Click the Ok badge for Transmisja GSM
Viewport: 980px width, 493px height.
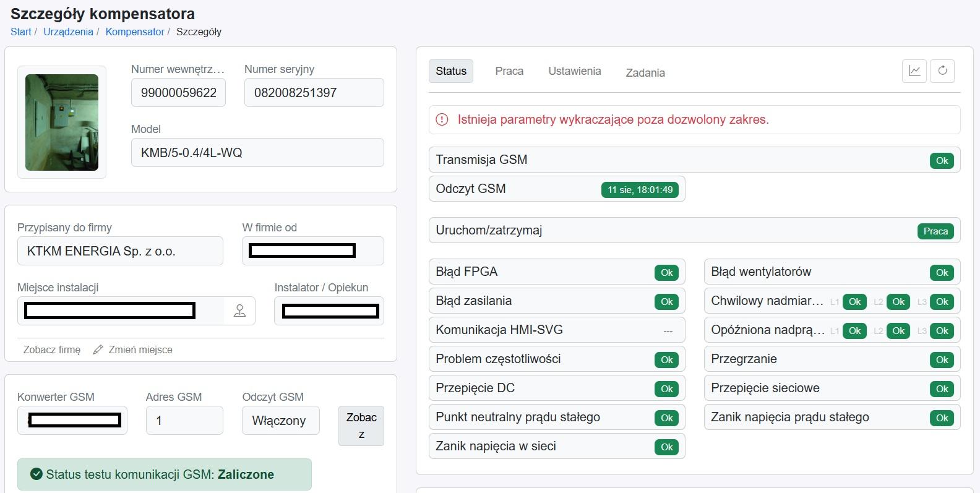tap(942, 161)
